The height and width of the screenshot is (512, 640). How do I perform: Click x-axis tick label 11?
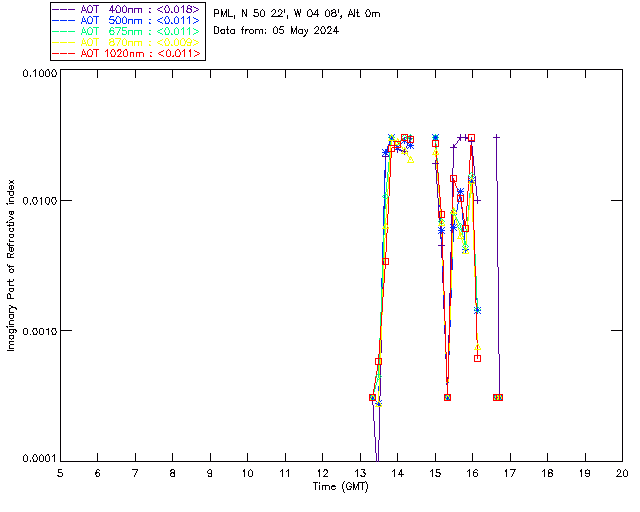[x=285, y=473]
